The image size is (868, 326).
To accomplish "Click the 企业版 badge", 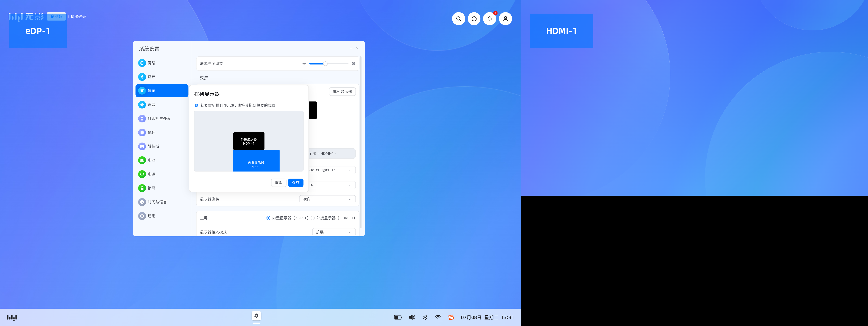I will pyautogui.click(x=56, y=16).
